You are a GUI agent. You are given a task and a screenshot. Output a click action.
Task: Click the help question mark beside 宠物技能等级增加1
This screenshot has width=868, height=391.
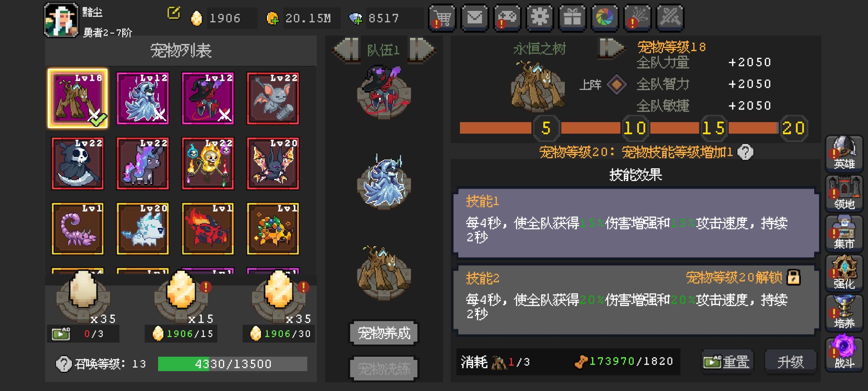pos(745,152)
